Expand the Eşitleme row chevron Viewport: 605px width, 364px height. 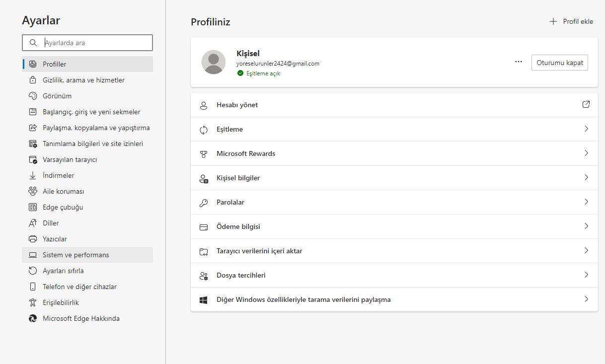(x=586, y=129)
